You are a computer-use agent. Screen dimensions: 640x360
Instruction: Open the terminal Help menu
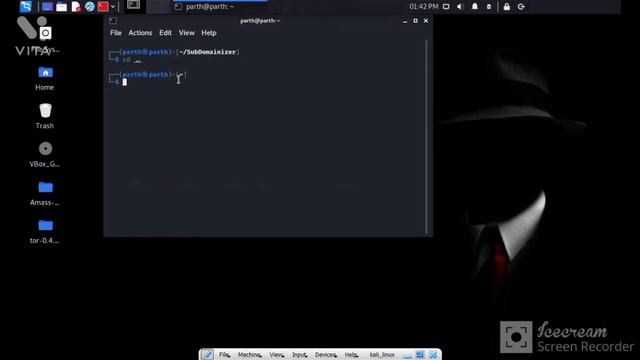(209, 33)
